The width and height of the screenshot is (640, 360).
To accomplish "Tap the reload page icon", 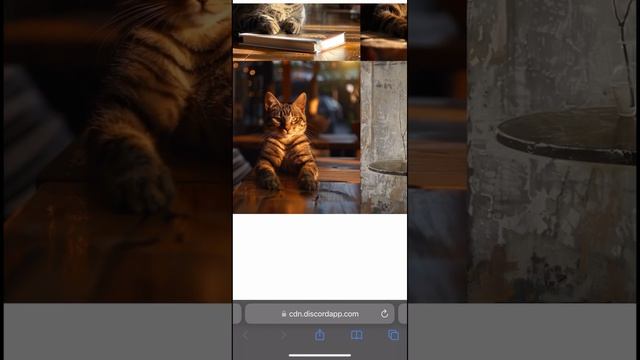I will pos(384,314).
